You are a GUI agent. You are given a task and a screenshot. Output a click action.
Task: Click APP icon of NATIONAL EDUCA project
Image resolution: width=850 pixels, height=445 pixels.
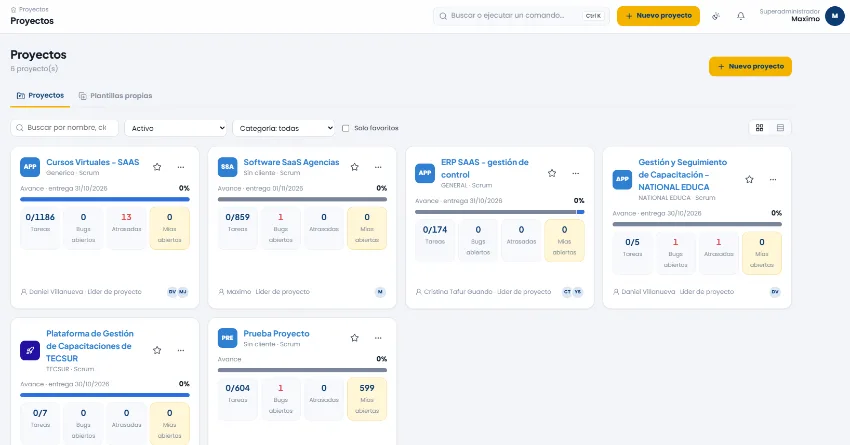622,179
